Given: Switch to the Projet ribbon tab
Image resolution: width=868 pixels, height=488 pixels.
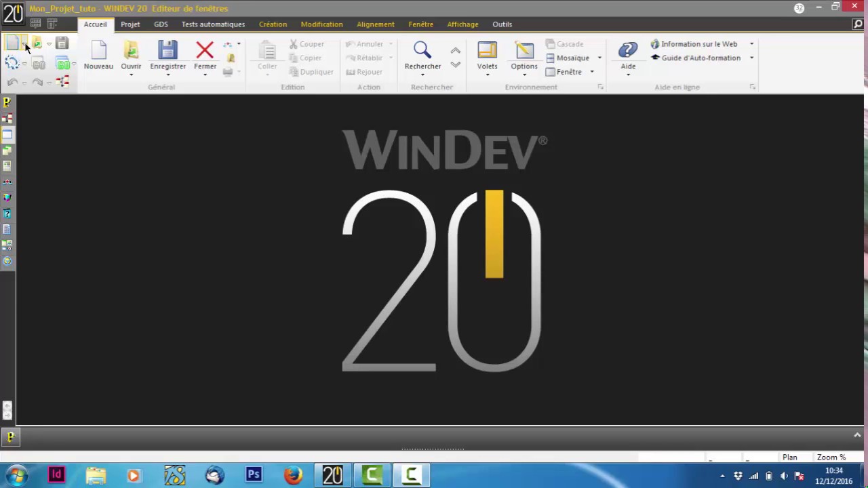Looking at the screenshot, I should click(x=130, y=24).
